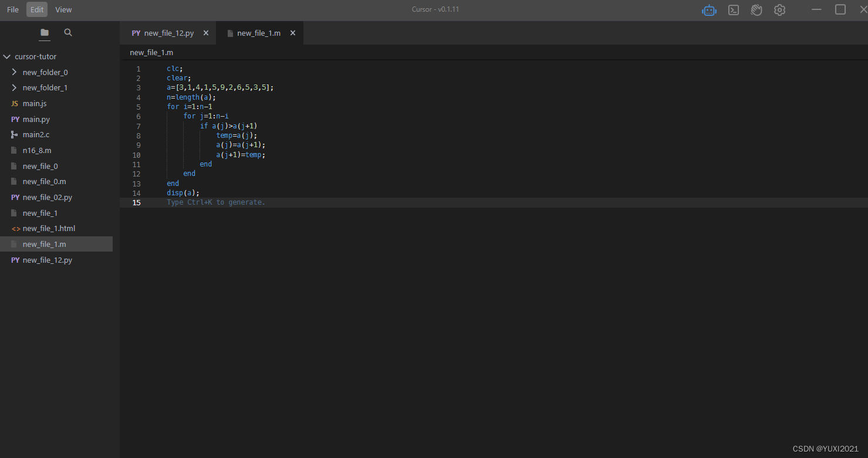Image resolution: width=868 pixels, height=458 pixels.
Task: Click the temp=a(j); code line
Action: (x=237, y=135)
